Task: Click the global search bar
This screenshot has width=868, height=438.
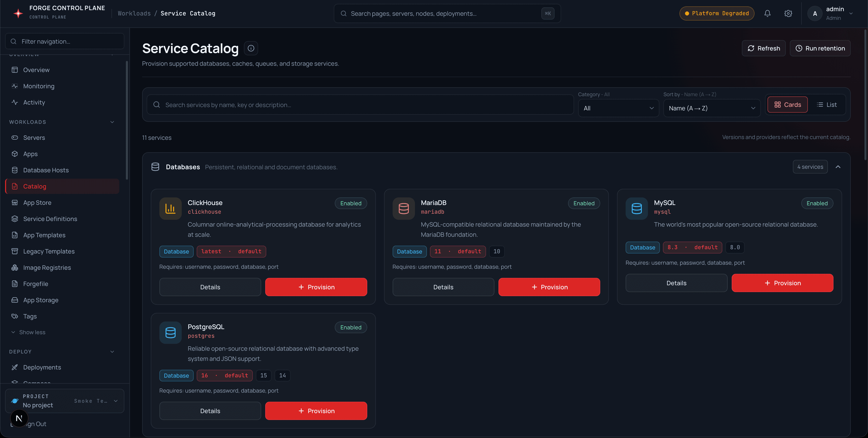Action: [x=447, y=13]
